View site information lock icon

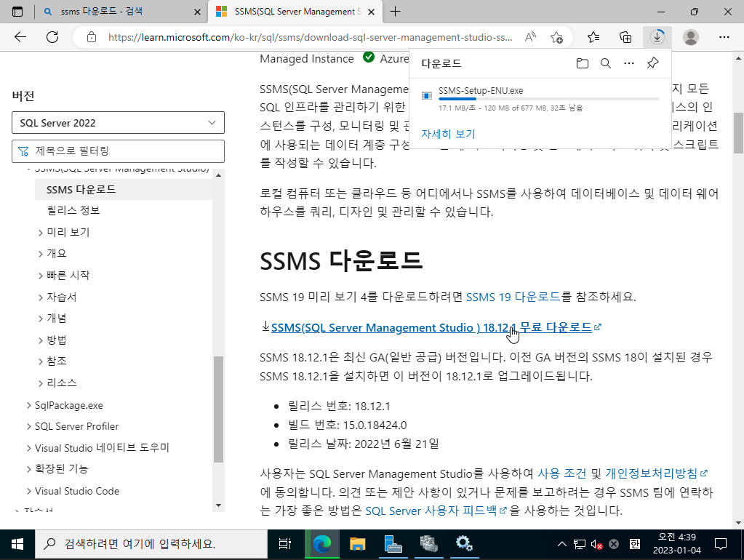pos(92,37)
